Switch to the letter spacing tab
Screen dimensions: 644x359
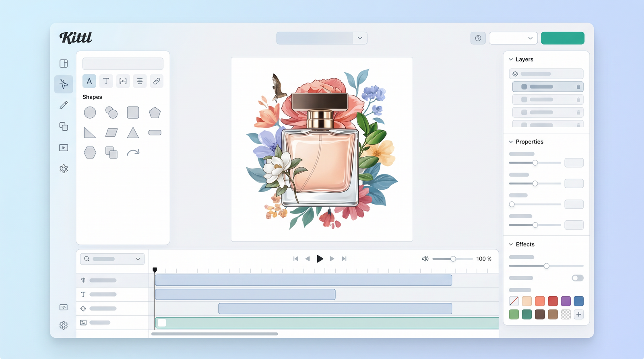[x=123, y=81]
